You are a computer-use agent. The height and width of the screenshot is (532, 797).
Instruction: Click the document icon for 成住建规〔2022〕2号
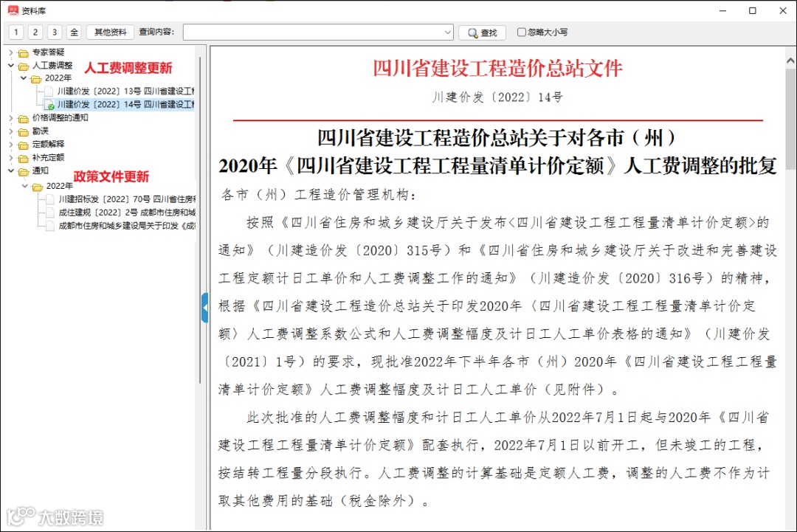(x=50, y=213)
